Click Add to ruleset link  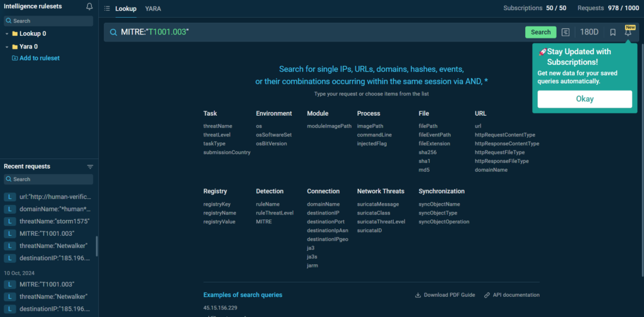[x=39, y=58]
